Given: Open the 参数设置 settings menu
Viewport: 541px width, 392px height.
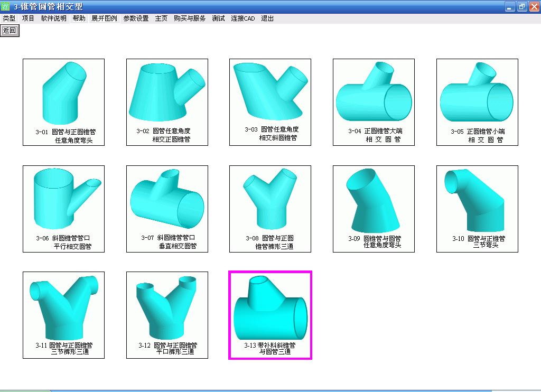Looking at the screenshot, I should click(136, 18).
